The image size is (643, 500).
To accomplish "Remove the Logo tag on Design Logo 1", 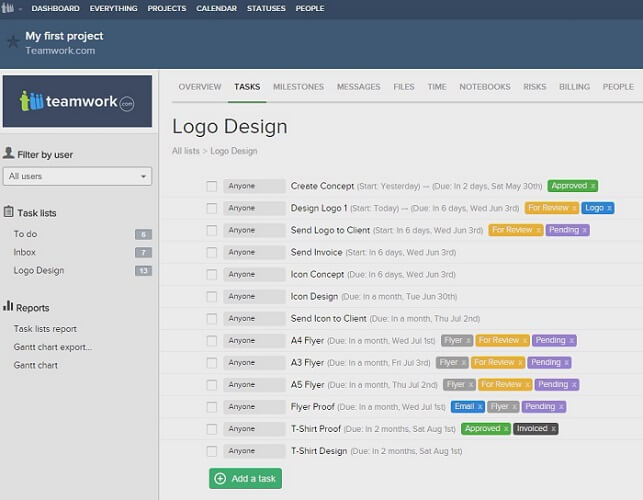I will [x=609, y=208].
